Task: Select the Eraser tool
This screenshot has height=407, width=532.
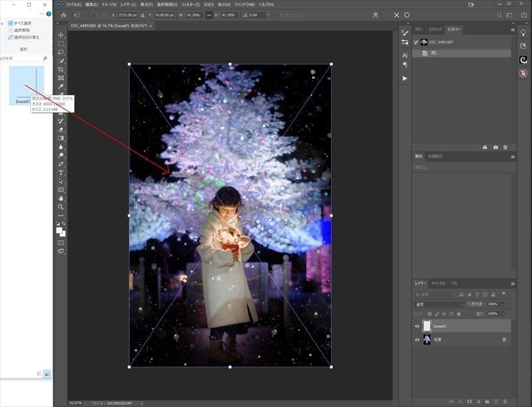Action: (x=61, y=130)
